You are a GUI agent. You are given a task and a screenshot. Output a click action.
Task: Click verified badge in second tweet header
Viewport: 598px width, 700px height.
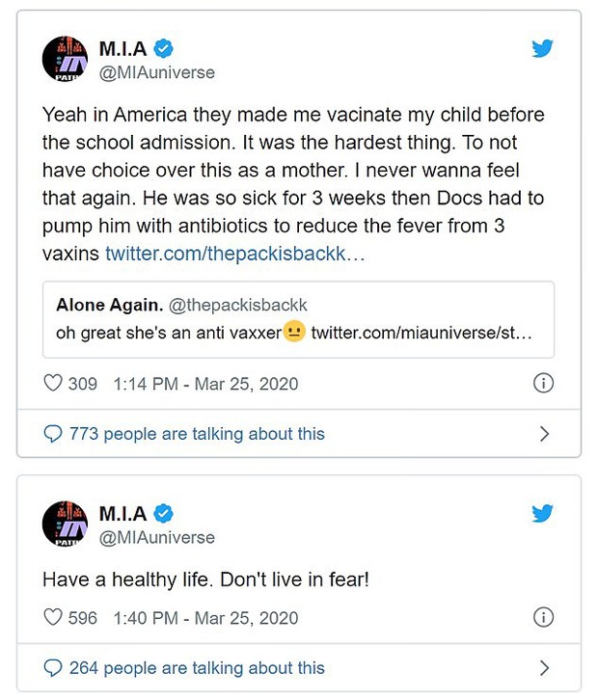pos(163,513)
